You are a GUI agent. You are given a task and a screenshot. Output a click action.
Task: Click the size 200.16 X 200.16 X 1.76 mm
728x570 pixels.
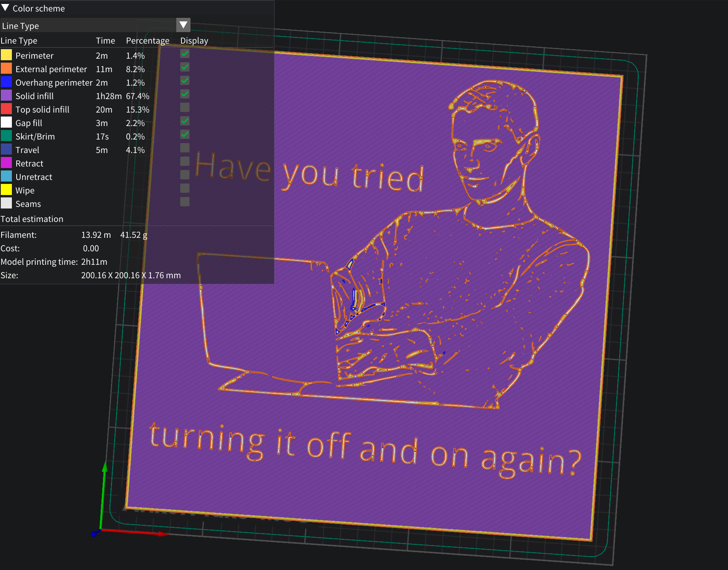(x=131, y=275)
